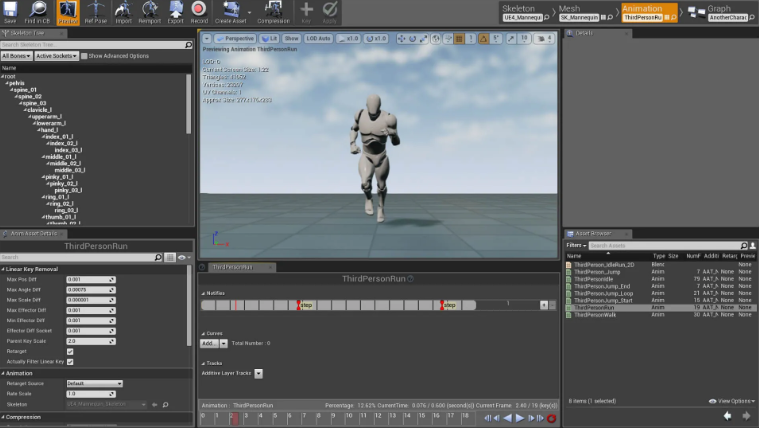Click the help icon beside ThirdPersonRun title
Screen dimensions: 759x428
click(410, 278)
